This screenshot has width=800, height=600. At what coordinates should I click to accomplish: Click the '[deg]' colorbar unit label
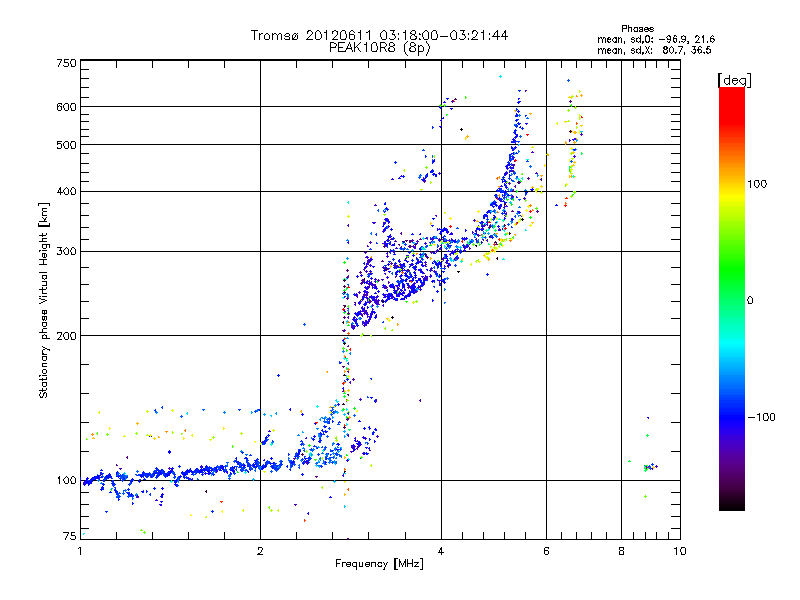[x=734, y=80]
